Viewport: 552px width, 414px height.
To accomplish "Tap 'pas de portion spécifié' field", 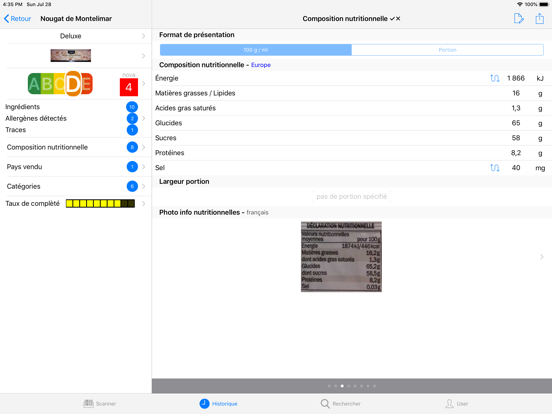I will coord(352,196).
